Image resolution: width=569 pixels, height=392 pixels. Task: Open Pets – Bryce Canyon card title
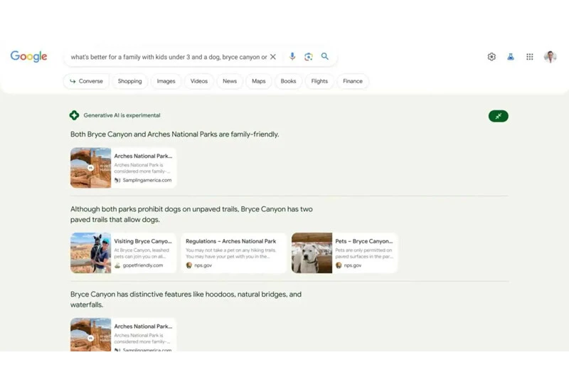(x=364, y=241)
